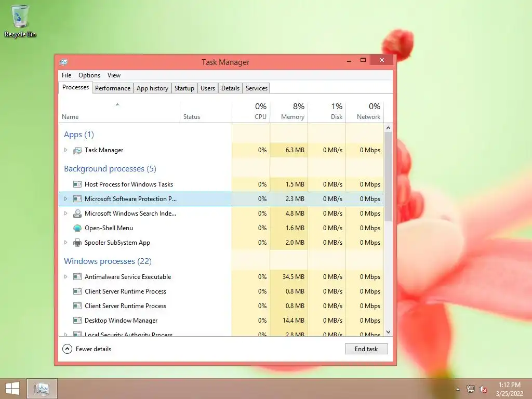The width and height of the screenshot is (532, 399).
Task: Select the Spooler SubSystem App name
Action: pos(117,243)
